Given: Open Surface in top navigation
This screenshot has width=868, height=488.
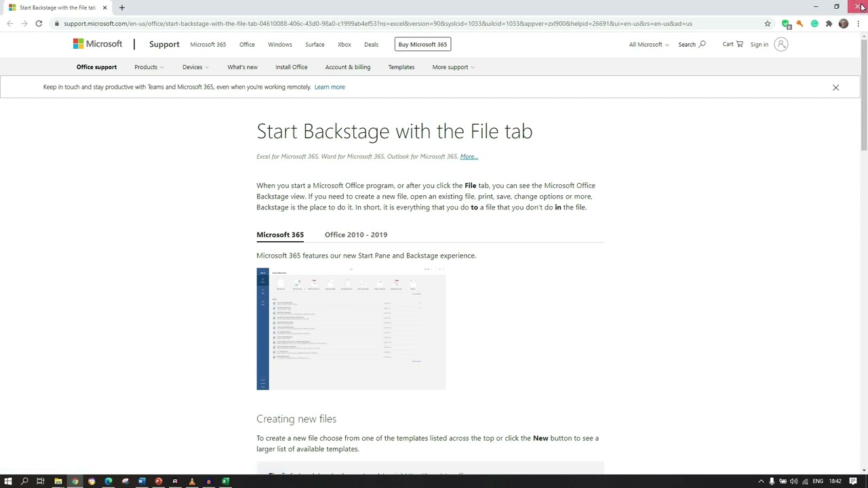Looking at the screenshot, I should click(x=315, y=45).
